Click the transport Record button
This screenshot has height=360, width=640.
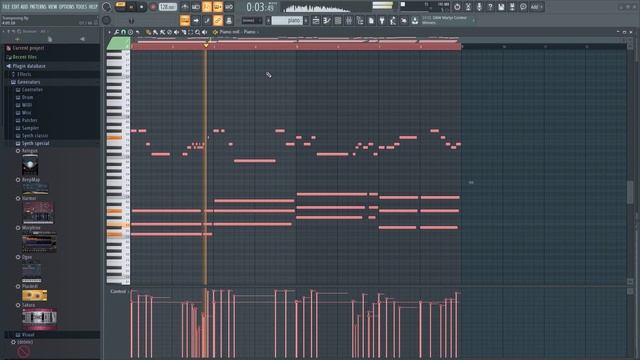pos(153,7)
